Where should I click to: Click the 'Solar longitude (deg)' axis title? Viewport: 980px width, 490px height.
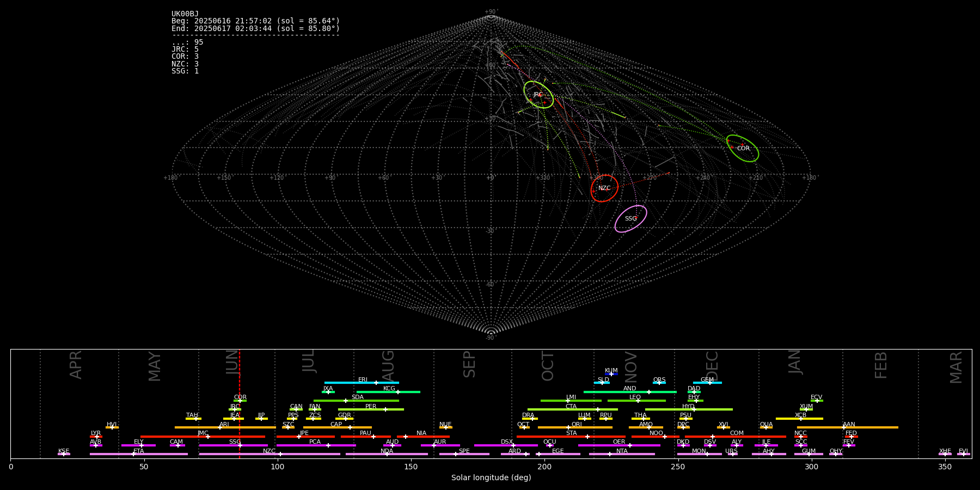pos(491,477)
